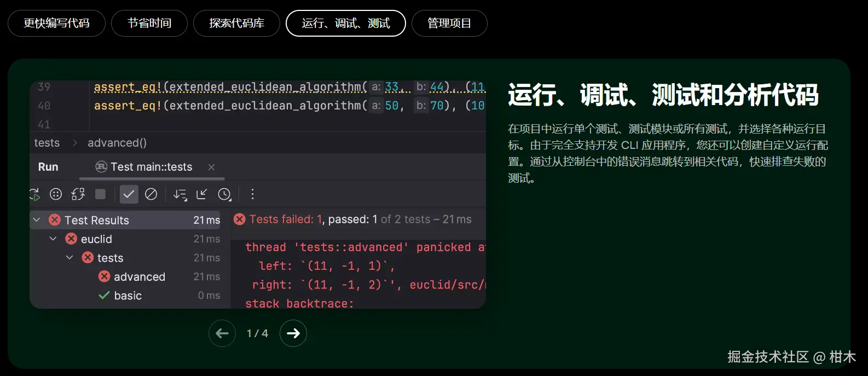Select the passed basic test
This screenshot has height=376, width=868.
click(x=128, y=296)
